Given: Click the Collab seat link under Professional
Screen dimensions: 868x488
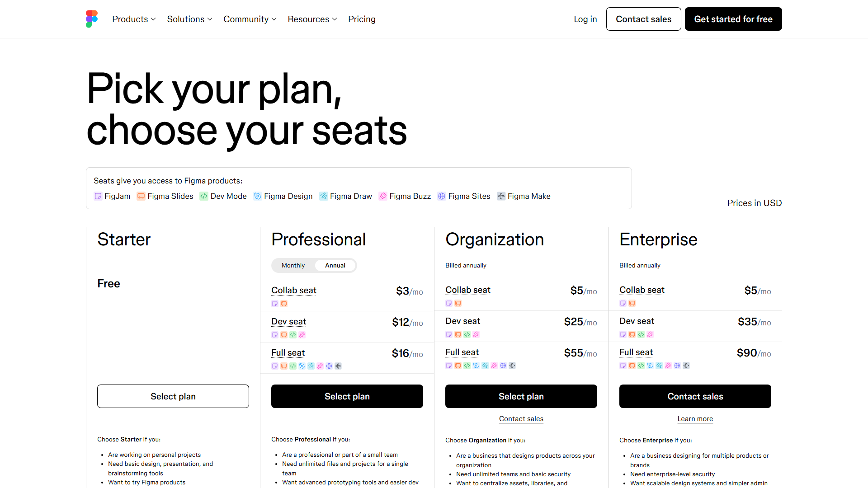Looking at the screenshot, I should tap(293, 291).
